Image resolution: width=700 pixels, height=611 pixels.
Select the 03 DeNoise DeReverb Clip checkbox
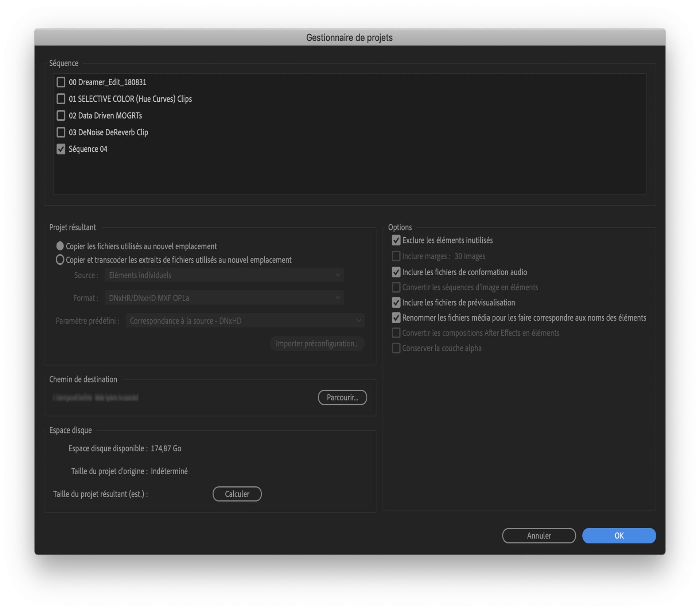point(61,132)
